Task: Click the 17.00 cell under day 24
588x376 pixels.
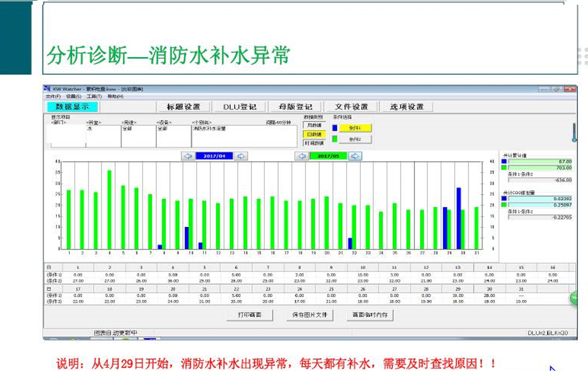Action: [300, 301]
